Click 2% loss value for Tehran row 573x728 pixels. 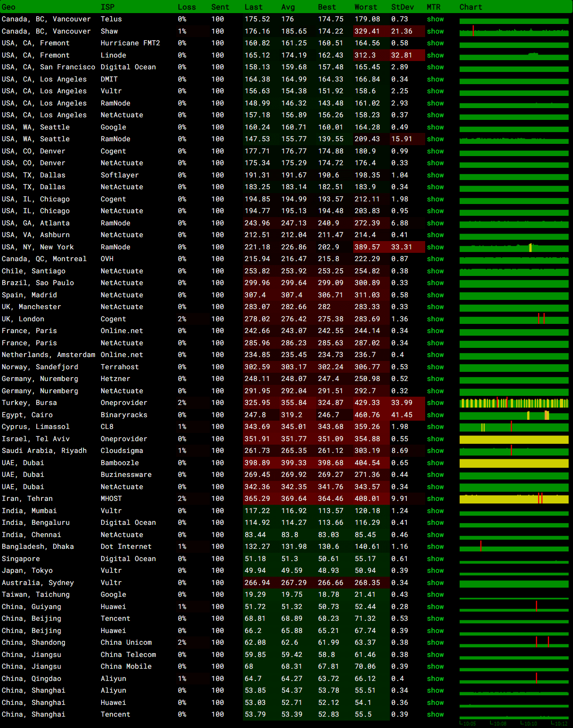pyautogui.click(x=182, y=499)
